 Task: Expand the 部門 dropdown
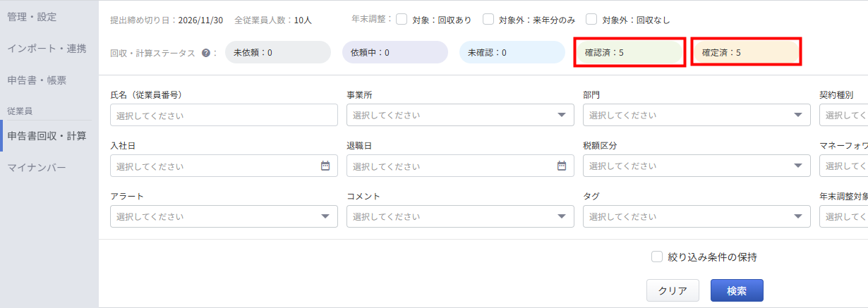[x=798, y=115]
